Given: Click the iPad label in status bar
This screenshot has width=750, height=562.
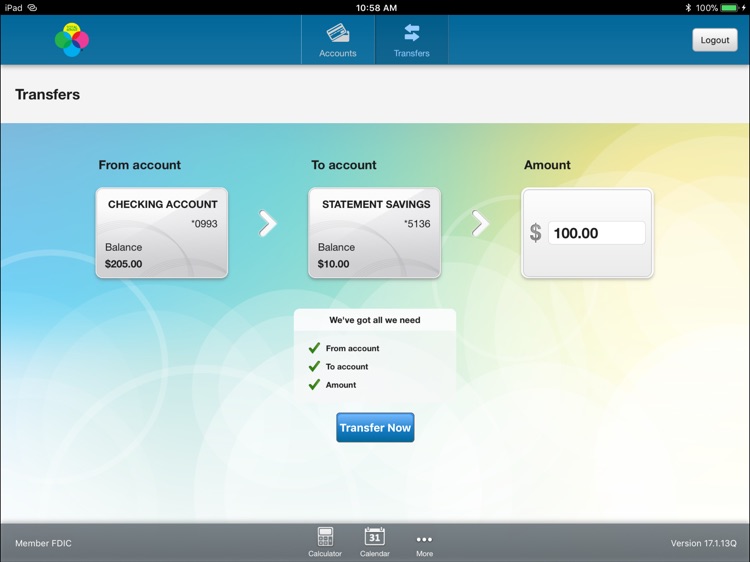Looking at the screenshot, I should click(x=13, y=8).
